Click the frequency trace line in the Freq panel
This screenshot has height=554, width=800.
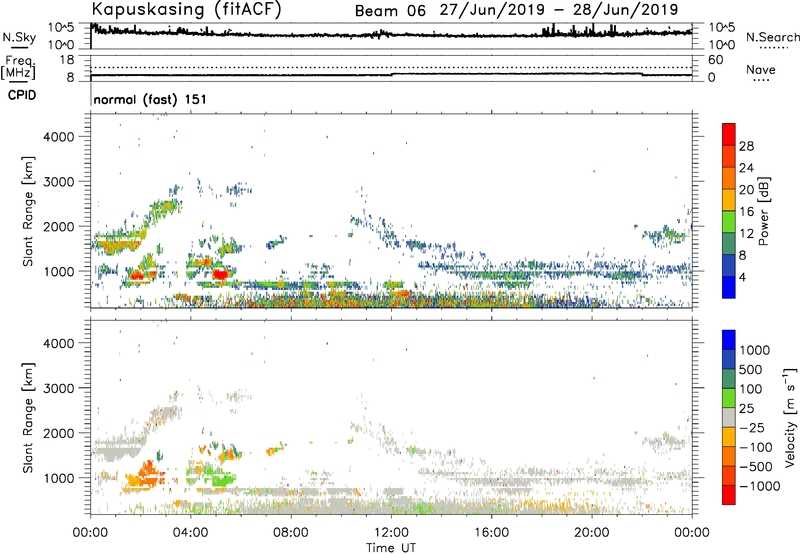391,74
